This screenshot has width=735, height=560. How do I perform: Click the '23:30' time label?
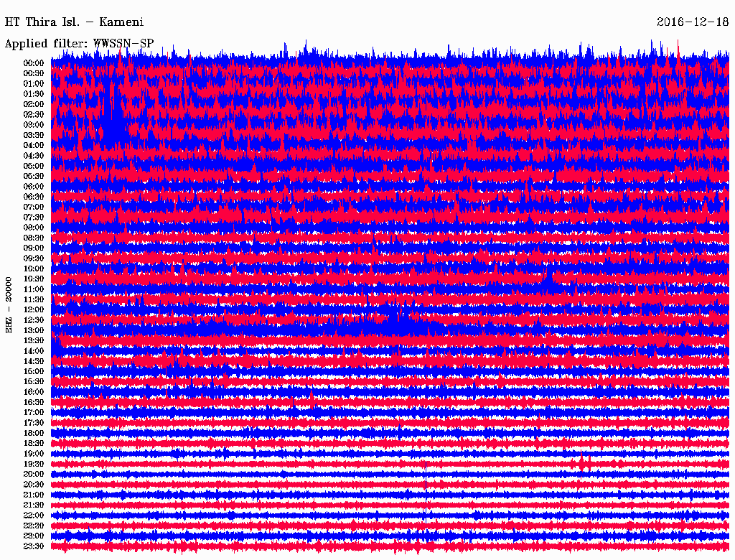point(34,546)
